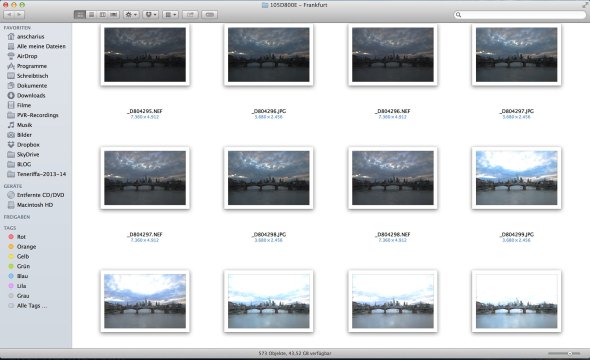Open the gear action menu
Viewport: 590px width, 360px height.
[x=131, y=15]
